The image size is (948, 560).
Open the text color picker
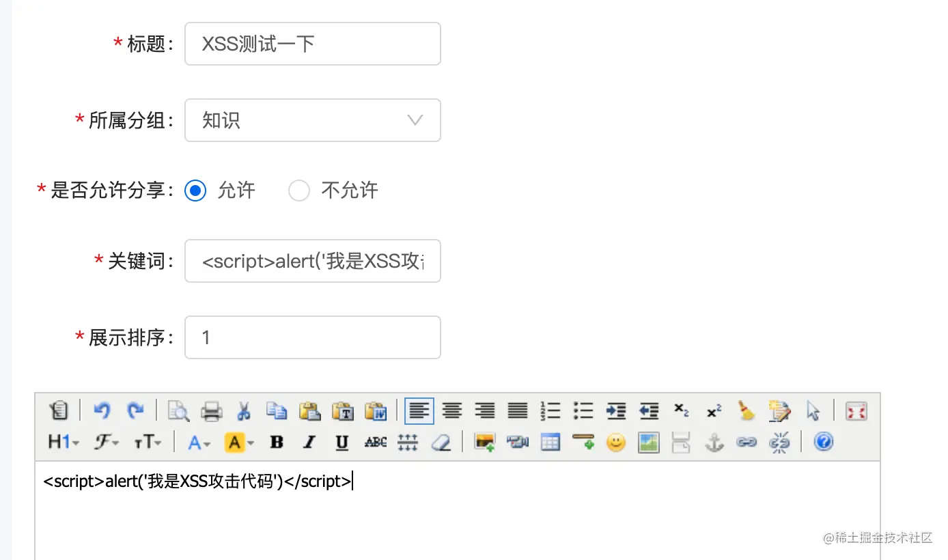click(199, 443)
